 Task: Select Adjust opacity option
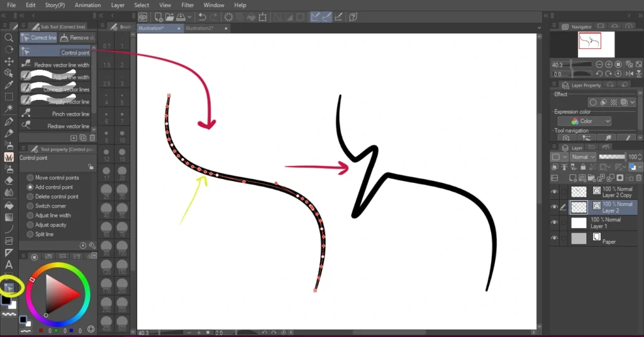(x=47, y=225)
